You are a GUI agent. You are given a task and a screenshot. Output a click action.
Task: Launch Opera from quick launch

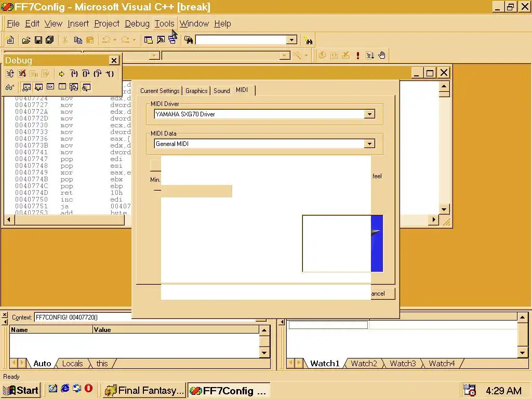pos(88,388)
